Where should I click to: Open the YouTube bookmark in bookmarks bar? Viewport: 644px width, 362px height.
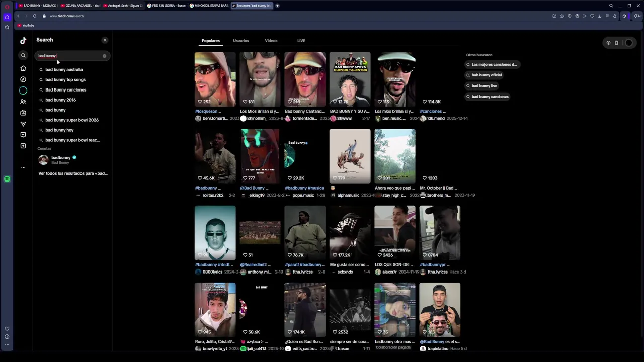click(26, 25)
